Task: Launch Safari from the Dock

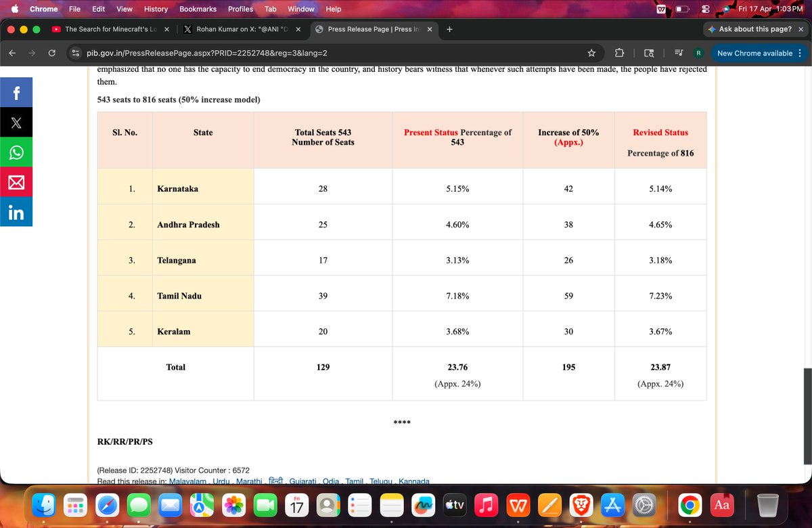Action: 108,505
